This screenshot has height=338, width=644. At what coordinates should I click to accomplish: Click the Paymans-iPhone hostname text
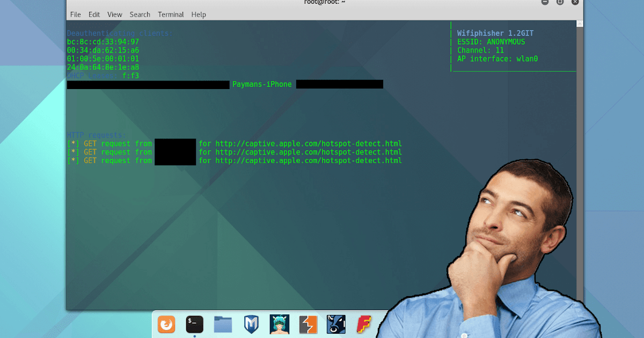[262, 84]
